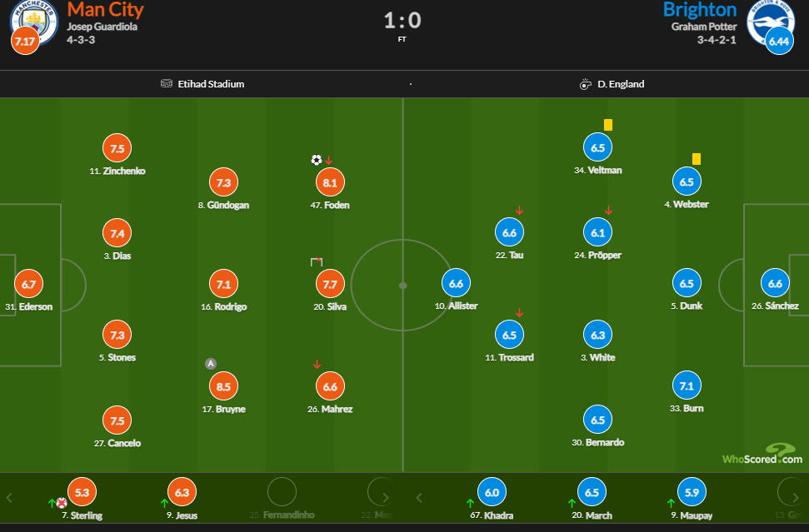This screenshot has width=809, height=532.
Task: Select substitute Maupay's 5.9 rating
Action: coord(691,492)
